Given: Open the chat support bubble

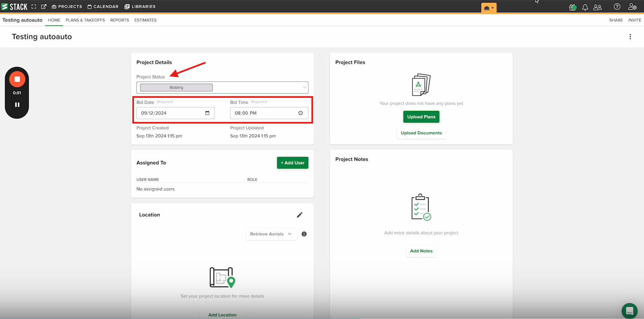Looking at the screenshot, I should [629, 311].
